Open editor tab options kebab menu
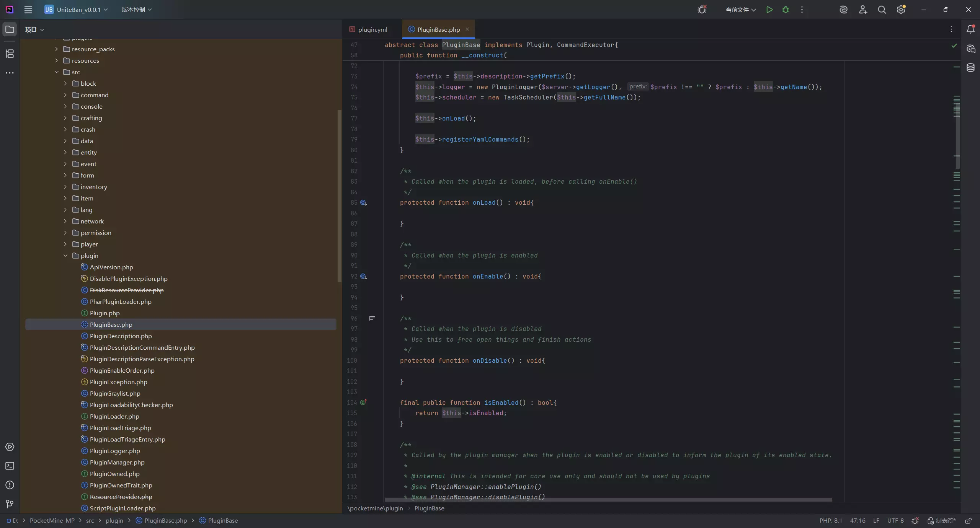Image resolution: width=980 pixels, height=528 pixels. coord(951,29)
